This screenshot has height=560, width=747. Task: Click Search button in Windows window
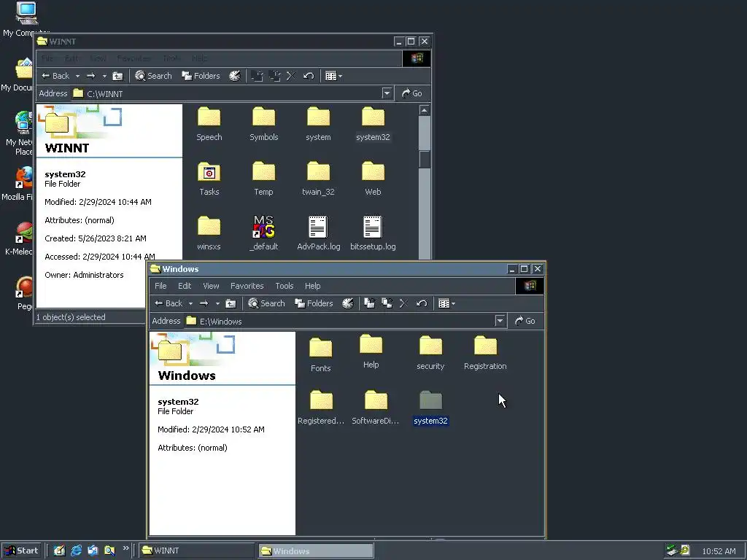pyautogui.click(x=266, y=303)
